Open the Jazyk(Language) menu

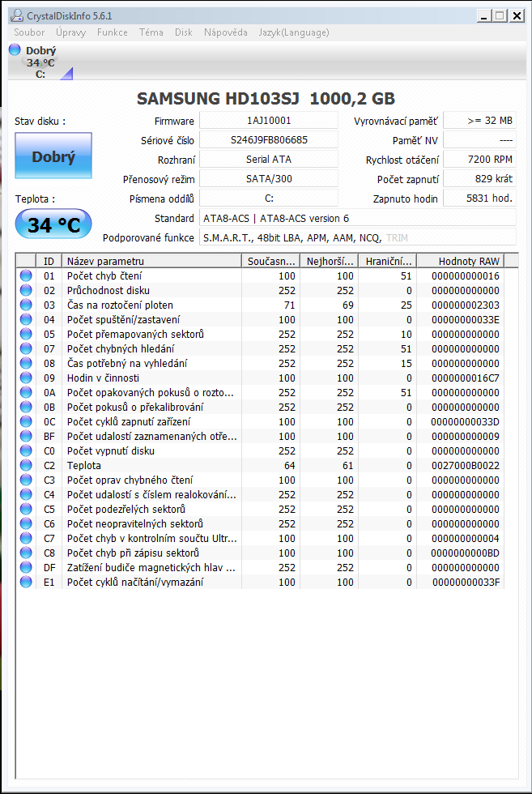[294, 32]
